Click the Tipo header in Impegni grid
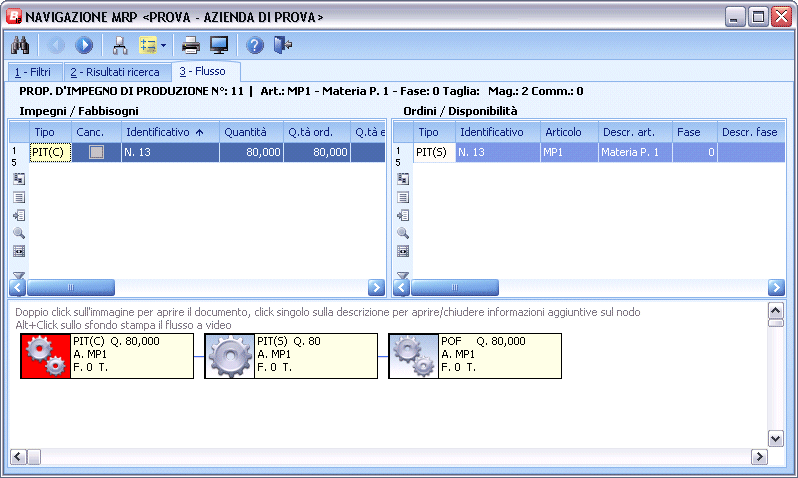Image resolution: width=798 pixels, height=478 pixels. [x=50, y=132]
